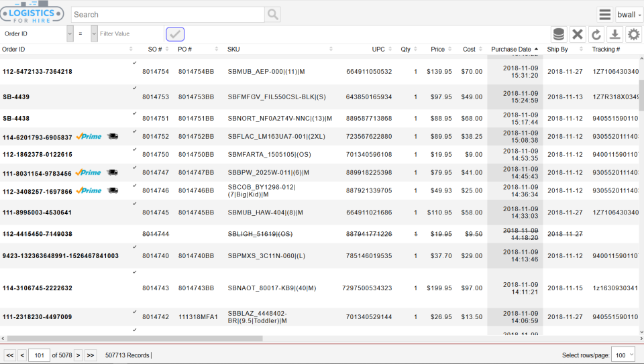Click truck icon on order 114-6201793-6905837
The width and height of the screenshot is (644, 364).
point(113,136)
